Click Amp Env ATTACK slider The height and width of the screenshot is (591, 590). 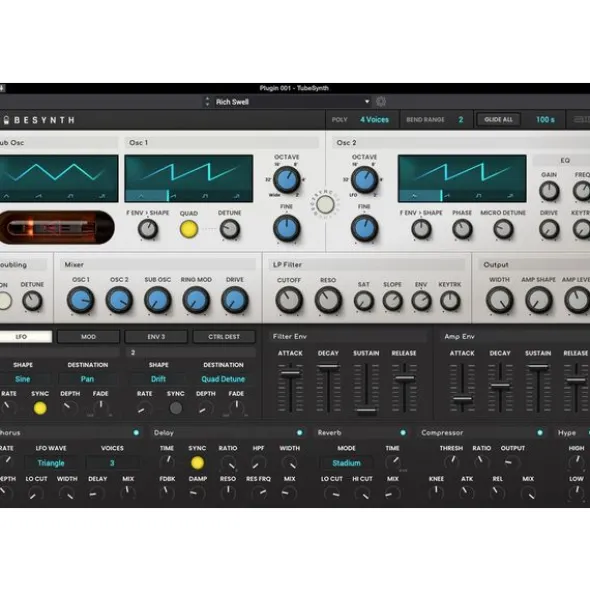(462, 388)
